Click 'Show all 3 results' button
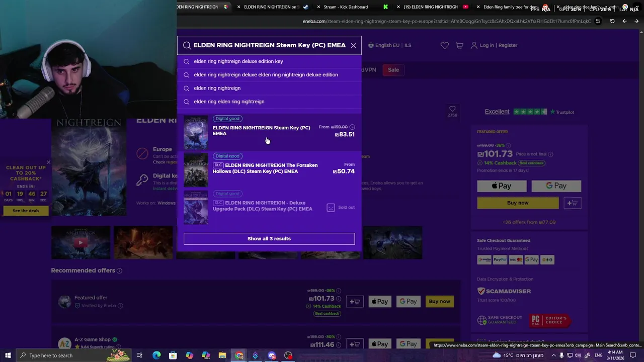The width and height of the screenshot is (644, 362). [269, 239]
